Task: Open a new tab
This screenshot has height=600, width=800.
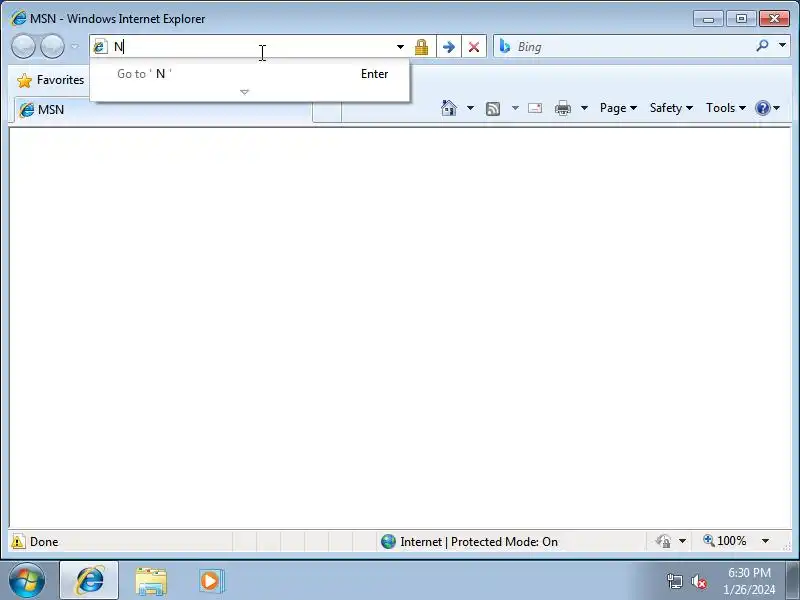Action: [x=327, y=110]
